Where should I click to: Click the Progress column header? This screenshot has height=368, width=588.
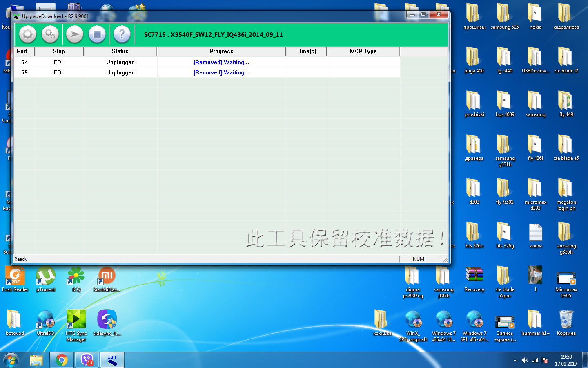(221, 51)
